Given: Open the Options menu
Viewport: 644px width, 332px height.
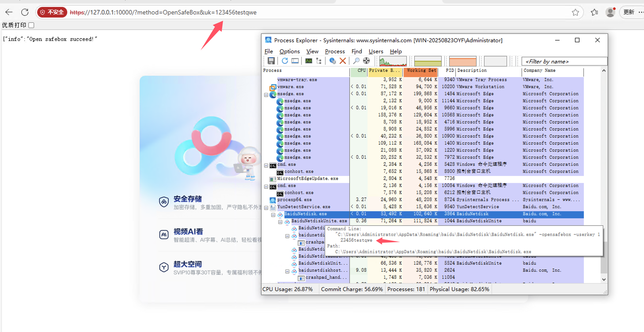Looking at the screenshot, I should tap(289, 51).
